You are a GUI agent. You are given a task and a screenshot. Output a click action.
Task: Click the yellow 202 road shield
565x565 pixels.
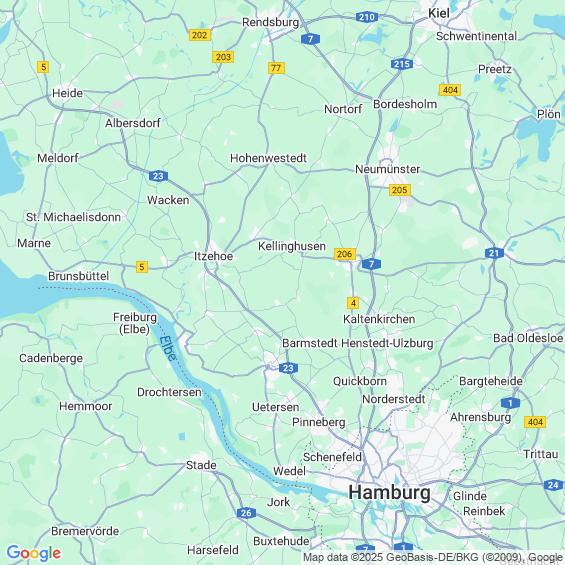[x=200, y=35]
